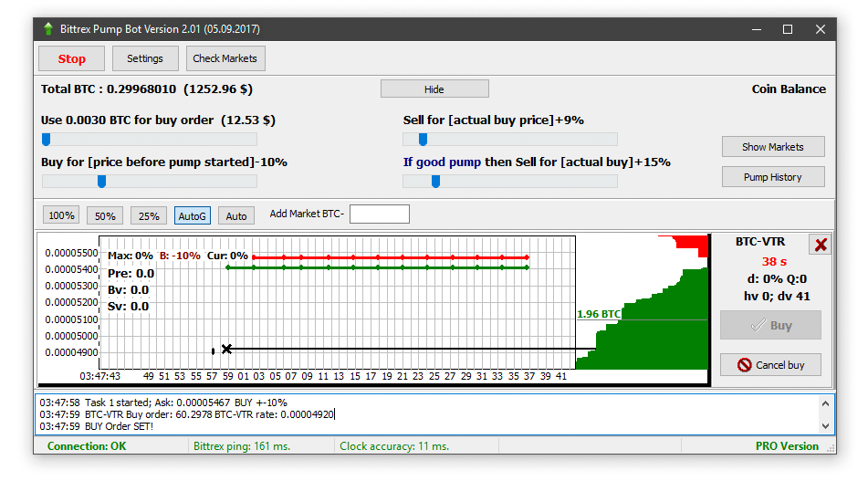The image size is (868, 481).
Task: Click the PRO Version status label
Action: (x=787, y=446)
